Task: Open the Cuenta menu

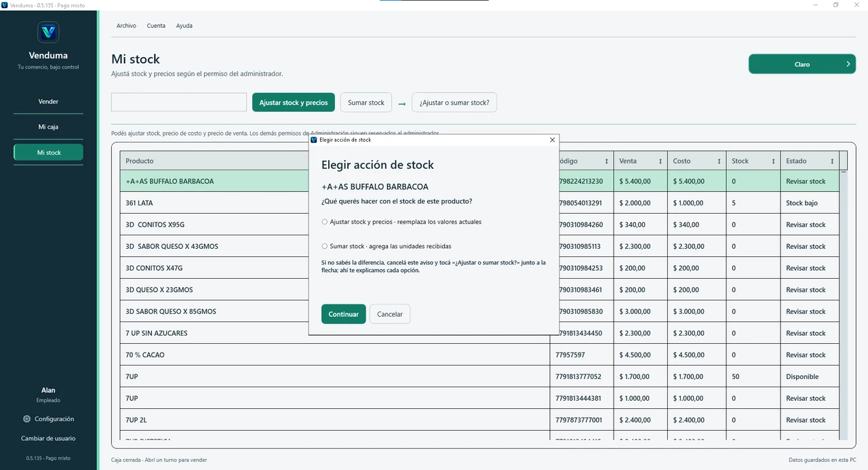Action: point(156,26)
